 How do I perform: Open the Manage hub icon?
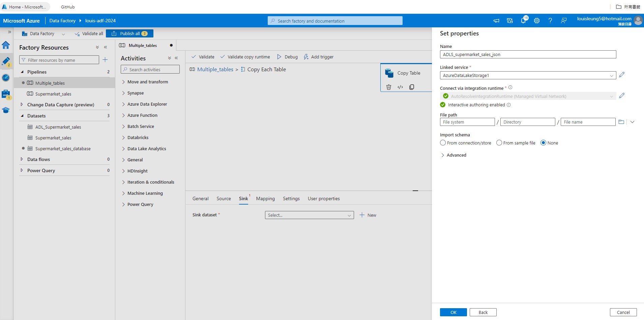click(x=6, y=95)
